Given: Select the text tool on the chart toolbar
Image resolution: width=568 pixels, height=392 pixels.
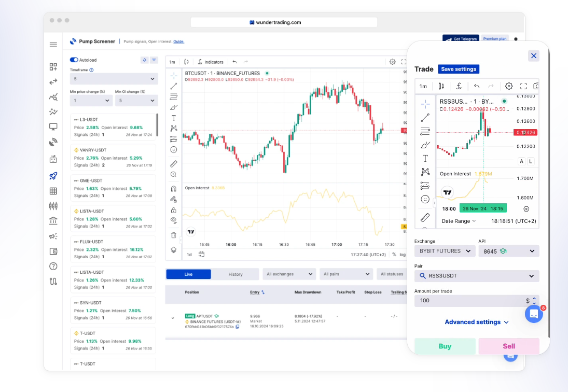Looking at the screenshot, I should (174, 118).
